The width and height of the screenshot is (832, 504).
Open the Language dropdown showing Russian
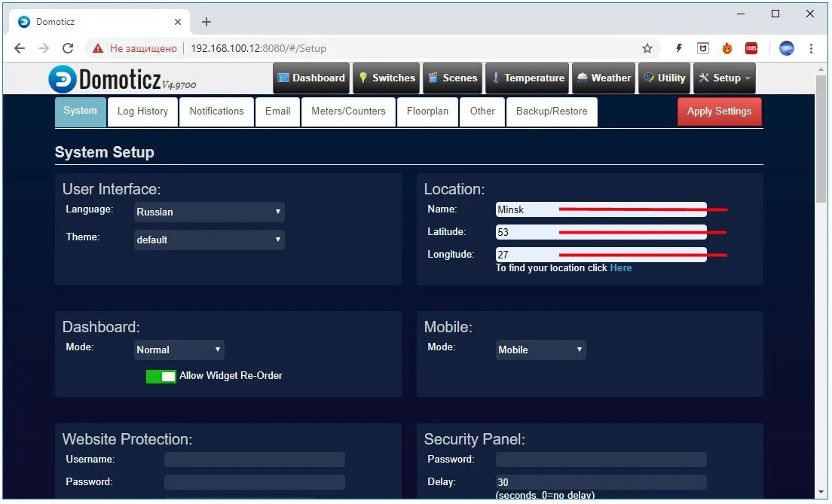pos(209,212)
